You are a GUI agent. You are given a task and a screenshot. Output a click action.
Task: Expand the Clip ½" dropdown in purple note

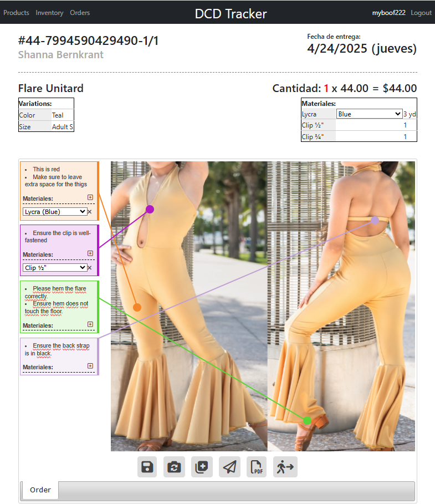54,267
